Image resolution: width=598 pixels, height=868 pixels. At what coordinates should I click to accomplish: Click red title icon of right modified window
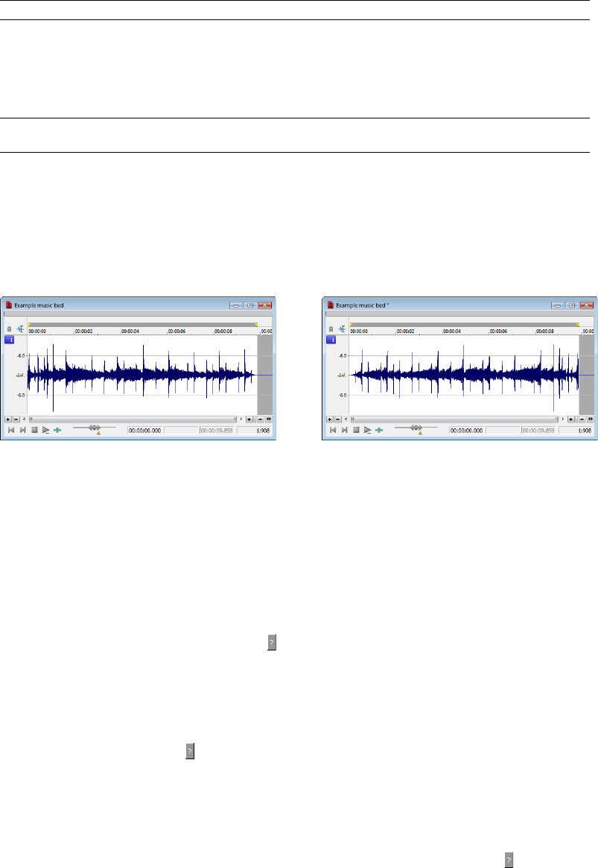331,305
